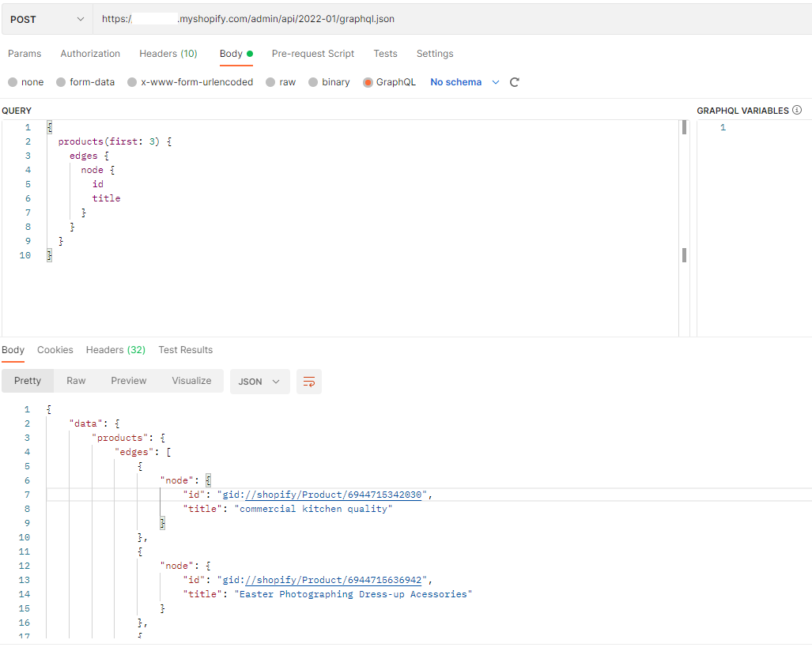Open the Pre-request Script tab
Screen dimensions: 812x651
coord(312,54)
